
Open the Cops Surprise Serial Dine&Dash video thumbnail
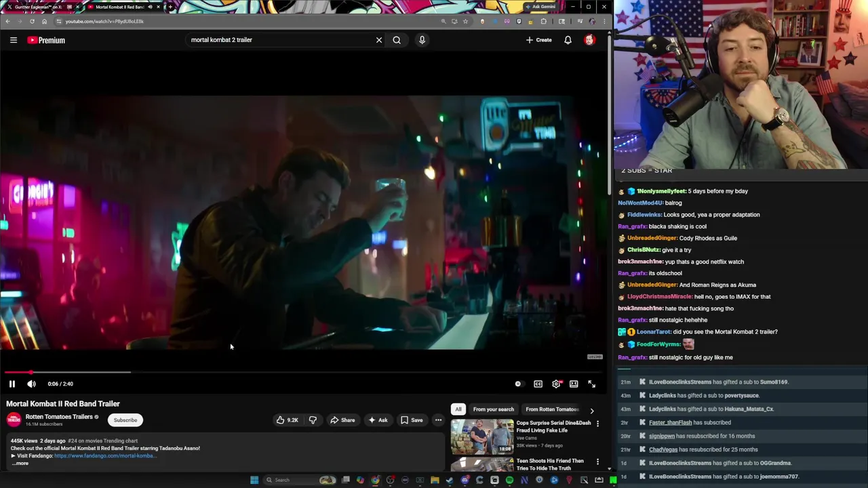point(482,436)
